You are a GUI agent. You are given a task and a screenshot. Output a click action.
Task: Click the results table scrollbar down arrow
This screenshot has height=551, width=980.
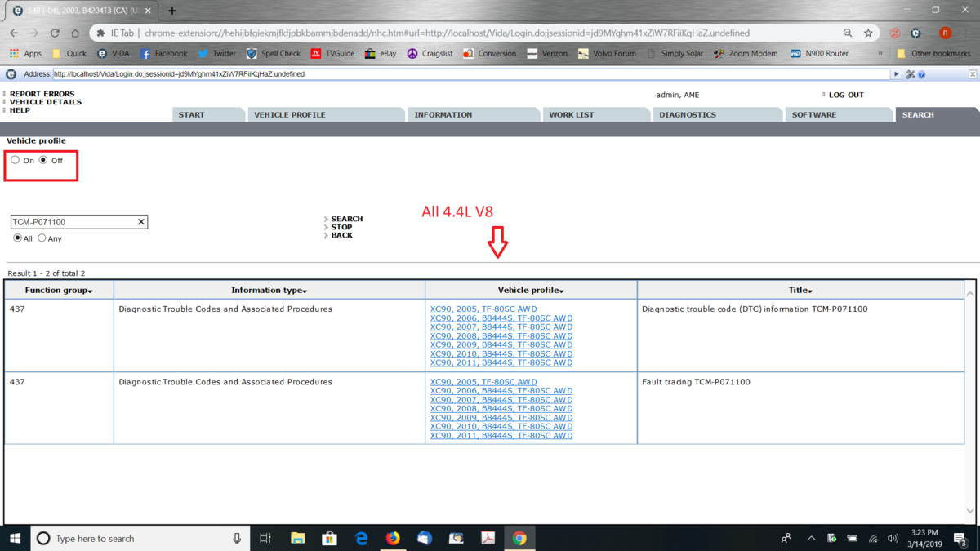pyautogui.click(x=970, y=512)
